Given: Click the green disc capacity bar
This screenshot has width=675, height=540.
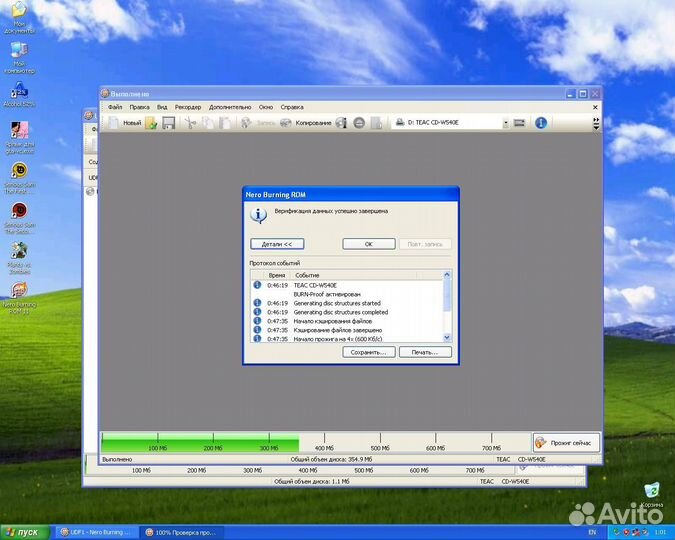Looking at the screenshot, I should click(200, 442).
